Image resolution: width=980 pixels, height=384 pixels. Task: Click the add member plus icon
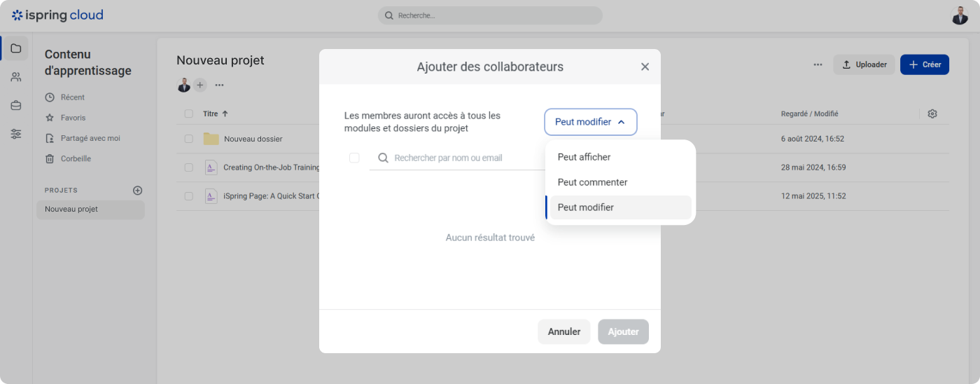click(200, 85)
